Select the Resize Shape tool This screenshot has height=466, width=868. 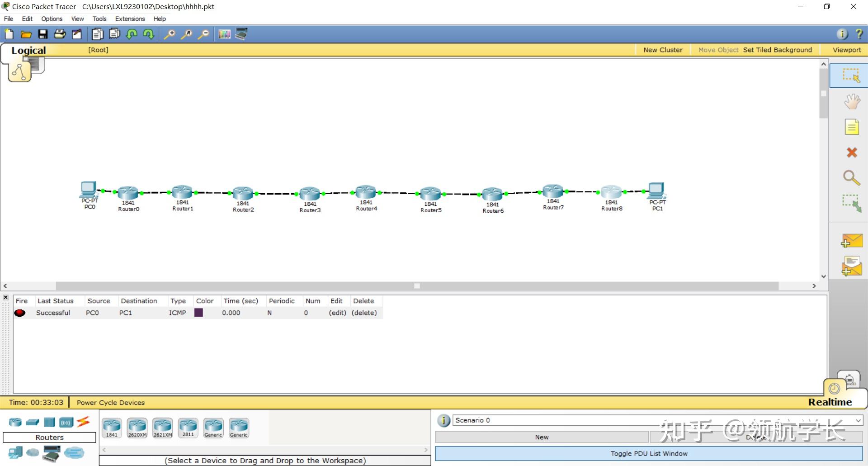(x=852, y=203)
